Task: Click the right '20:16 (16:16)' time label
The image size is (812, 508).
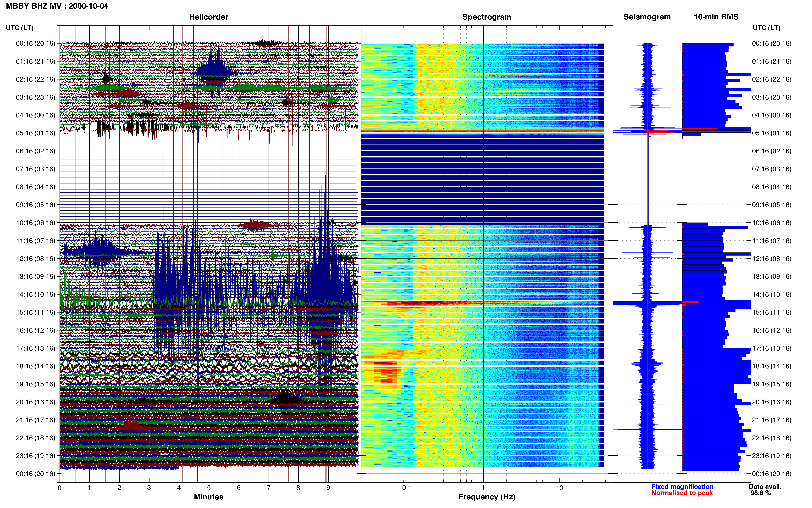Action: pyautogui.click(x=772, y=402)
